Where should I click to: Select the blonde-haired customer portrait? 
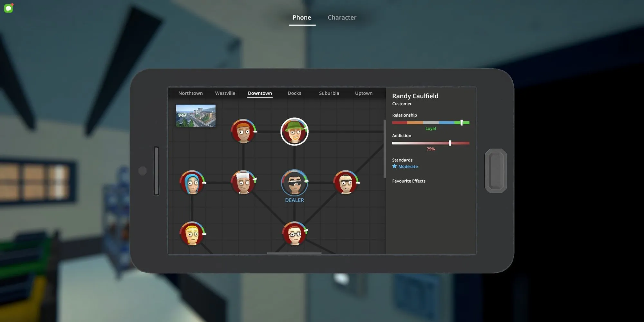click(192, 233)
